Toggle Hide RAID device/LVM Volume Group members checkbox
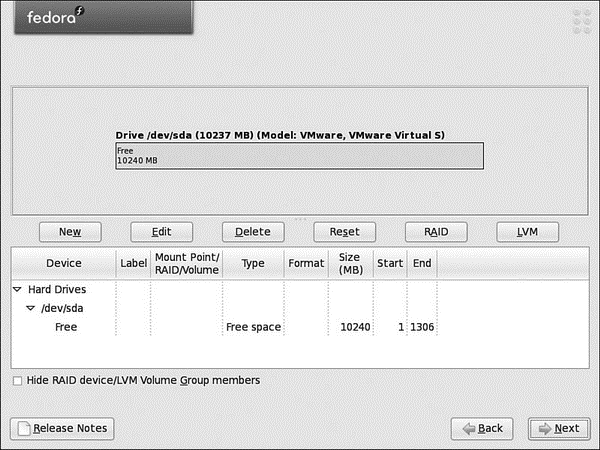The height and width of the screenshot is (450, 600). point(17,381)
